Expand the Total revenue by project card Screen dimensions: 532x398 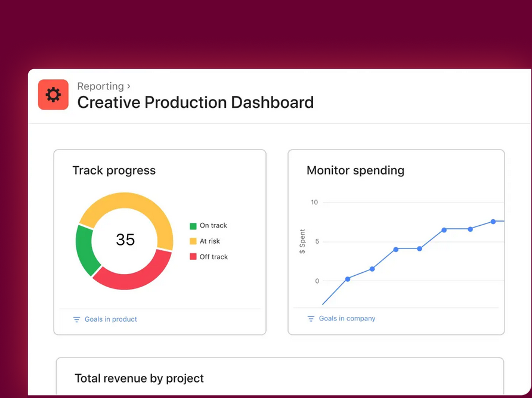139,378
